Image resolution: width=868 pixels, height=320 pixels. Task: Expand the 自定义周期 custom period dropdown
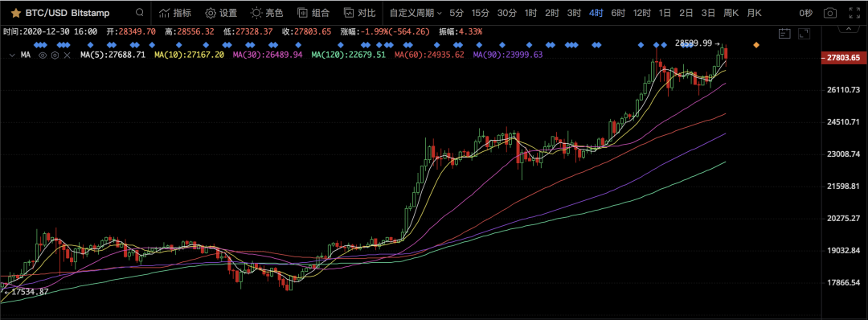tap(416, 13)
